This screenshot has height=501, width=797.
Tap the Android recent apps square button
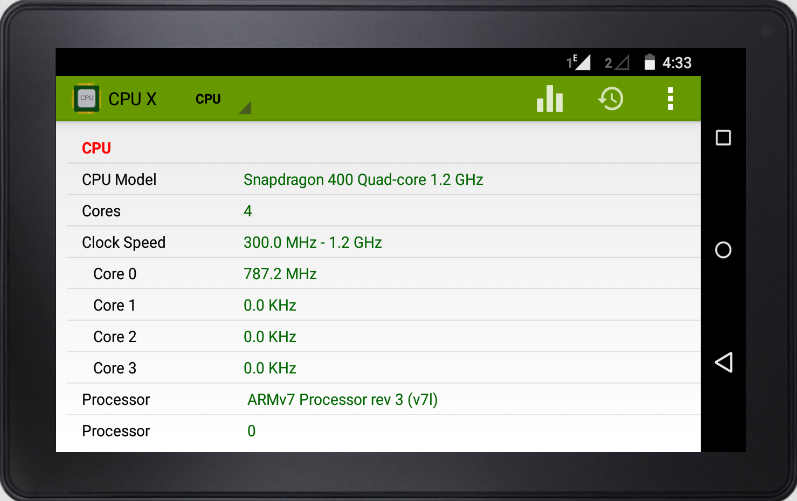pos(723,138)
